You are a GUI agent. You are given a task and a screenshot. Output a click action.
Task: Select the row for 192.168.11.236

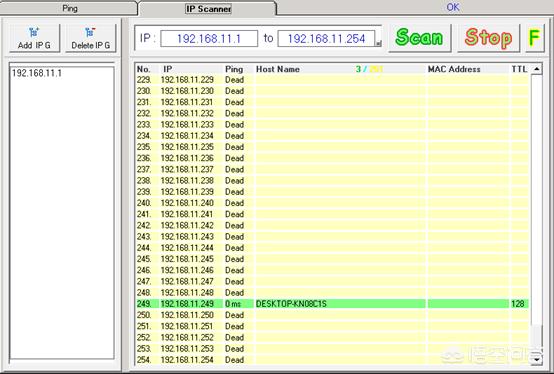click(332, 158)
